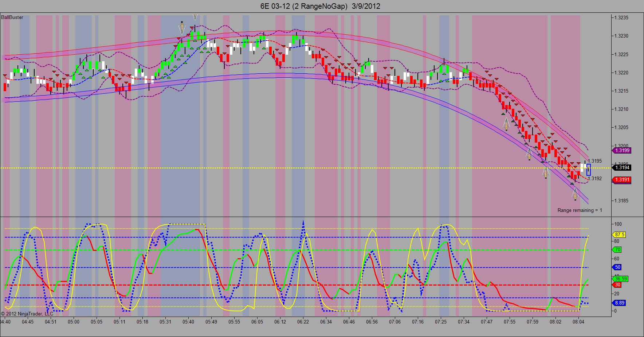Click the 80 indicator axis label
This screenshot has height=337, width=644.
617,241
